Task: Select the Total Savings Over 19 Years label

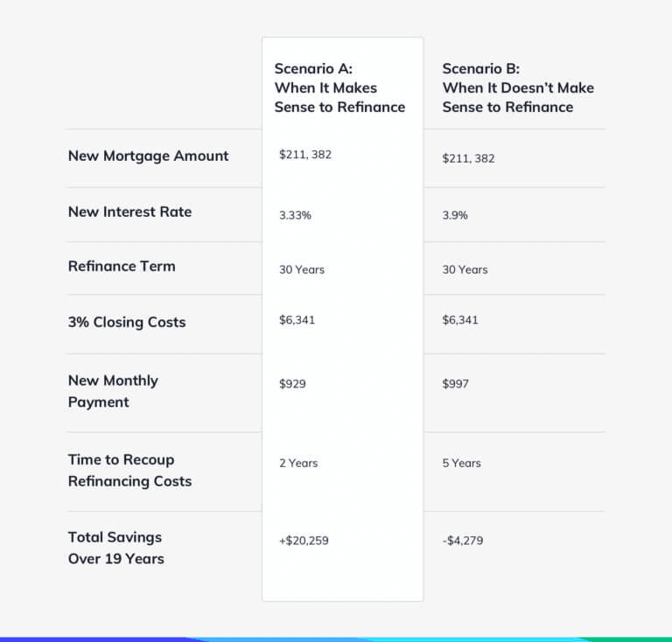Action: (x=115, y=548)
